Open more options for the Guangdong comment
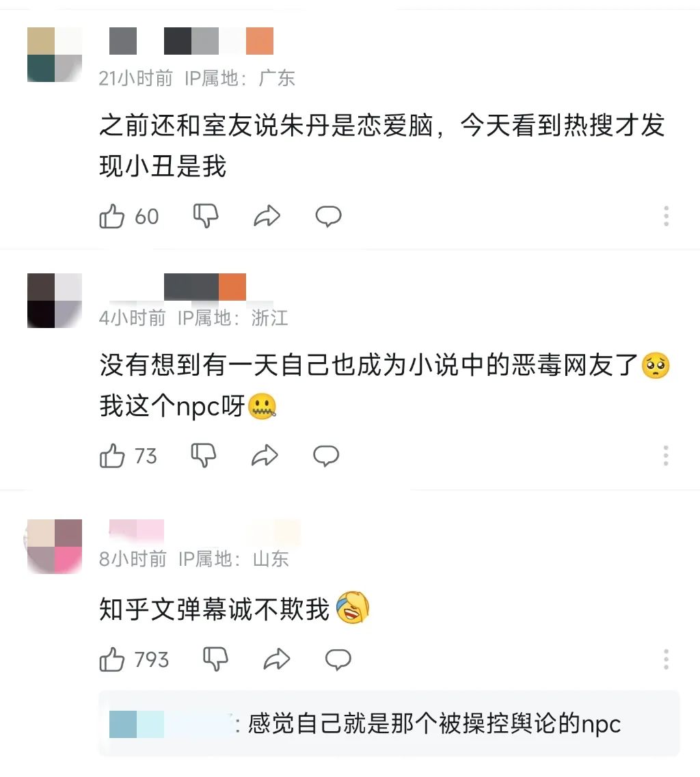This screenshot has width=700, height=777. pyautogui.click(x=667, y=216)
